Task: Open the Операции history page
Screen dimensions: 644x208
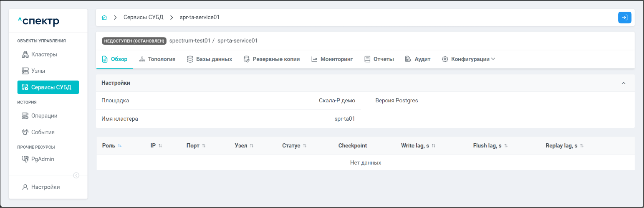Action: click(44, 116)
